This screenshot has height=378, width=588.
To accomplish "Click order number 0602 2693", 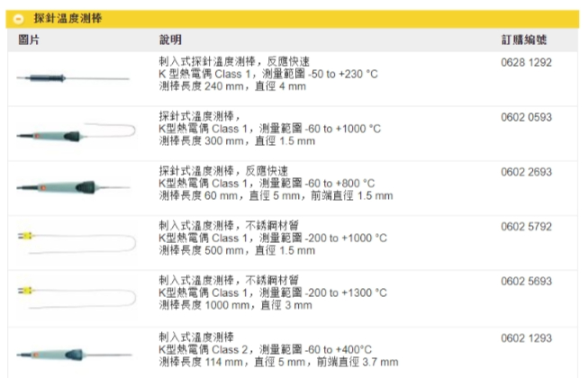I will click(x=526, y=171).
